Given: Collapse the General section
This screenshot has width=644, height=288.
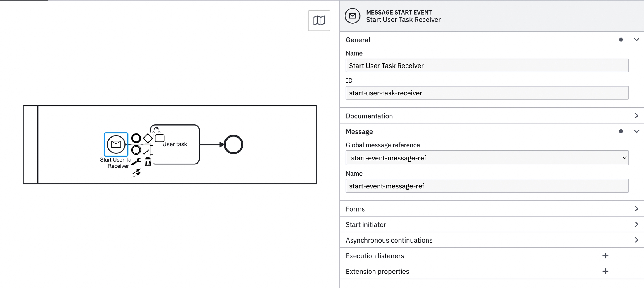Looking at the screenshot, I should point(636,40).
